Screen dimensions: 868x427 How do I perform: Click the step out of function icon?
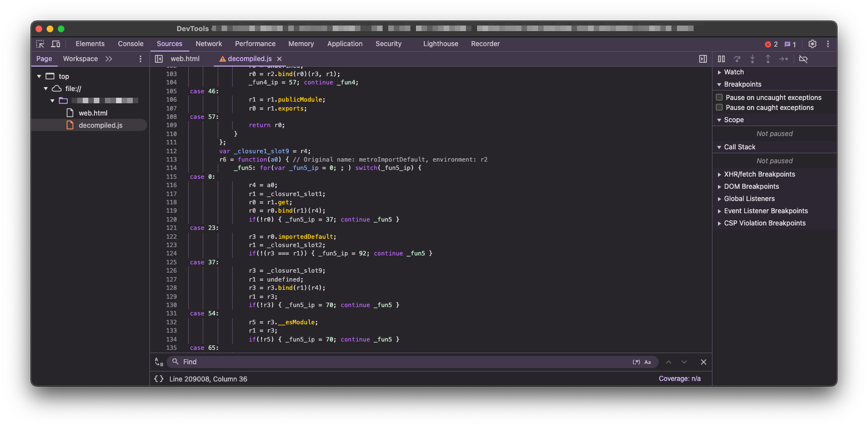point(768,59)
